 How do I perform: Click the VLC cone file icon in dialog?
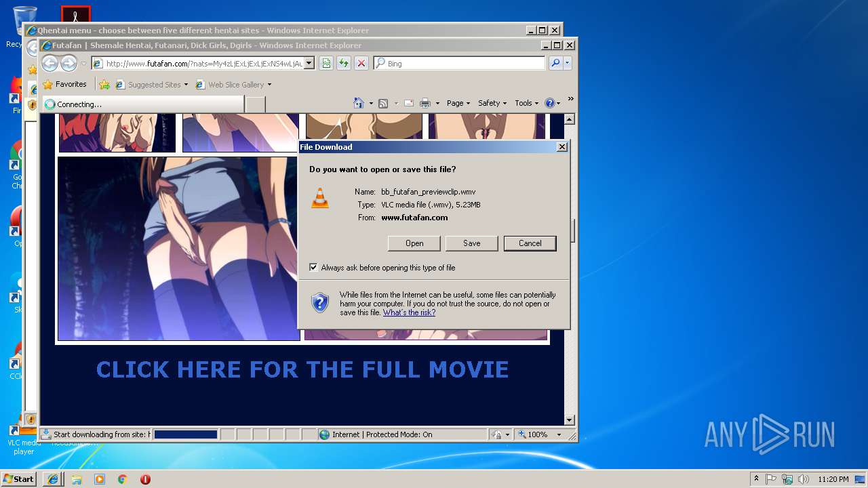pos(320,198)
